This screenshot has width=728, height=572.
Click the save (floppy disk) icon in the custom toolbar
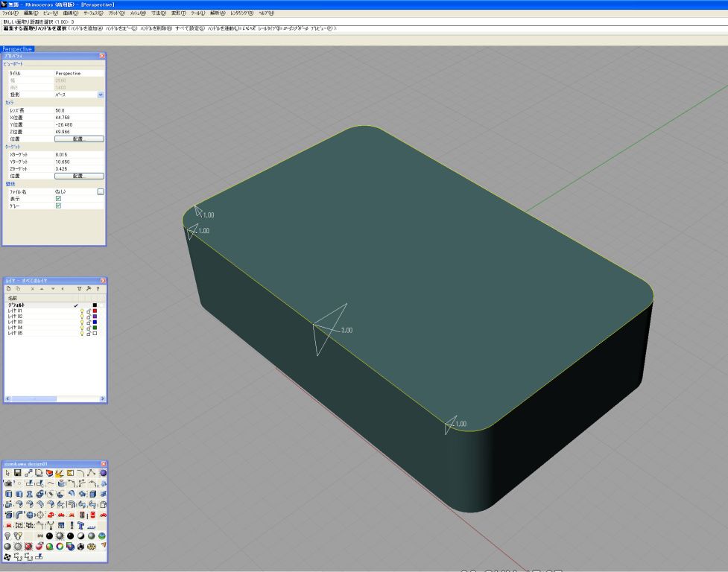18,473
